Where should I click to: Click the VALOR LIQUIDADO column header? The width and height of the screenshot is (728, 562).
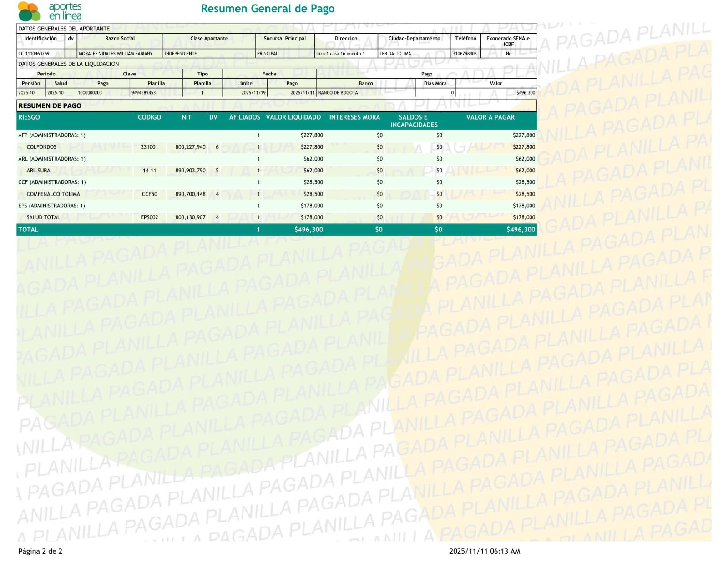[293, 117]
